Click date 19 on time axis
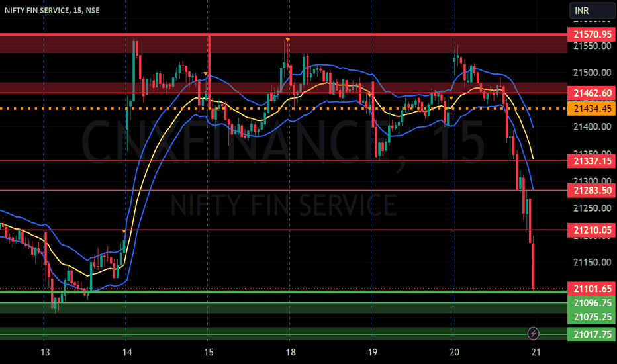 click(372, 352)
